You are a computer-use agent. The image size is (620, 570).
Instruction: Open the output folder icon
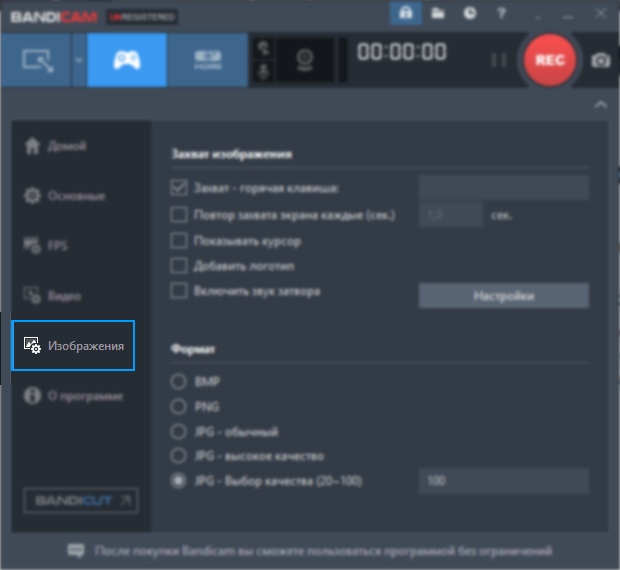(438, 13)
